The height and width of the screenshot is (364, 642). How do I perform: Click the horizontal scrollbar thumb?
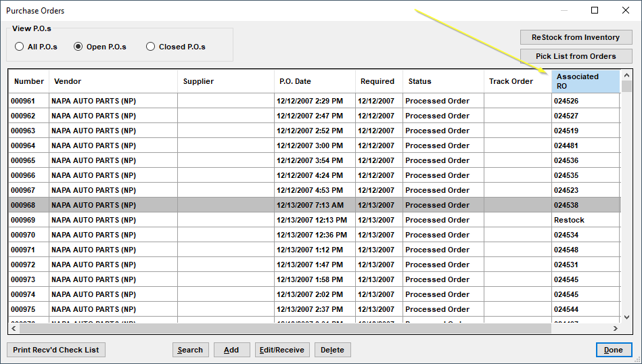point(285,328)
